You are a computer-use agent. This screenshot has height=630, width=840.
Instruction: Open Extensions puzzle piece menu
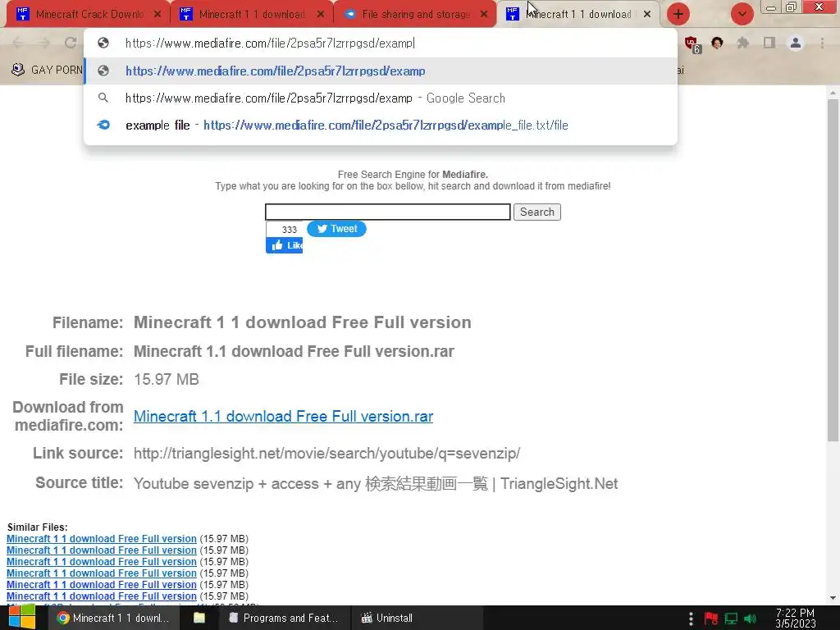tap(742, 43)
